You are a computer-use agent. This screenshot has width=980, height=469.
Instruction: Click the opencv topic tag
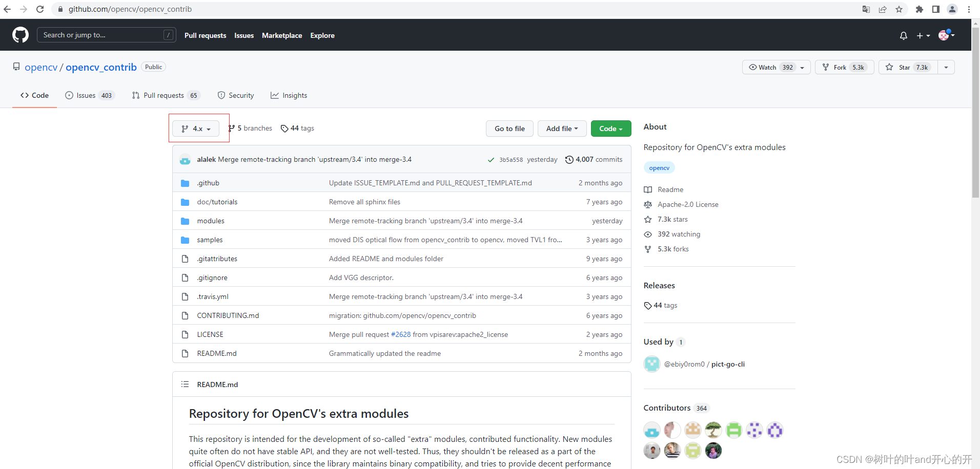(659, 167)
